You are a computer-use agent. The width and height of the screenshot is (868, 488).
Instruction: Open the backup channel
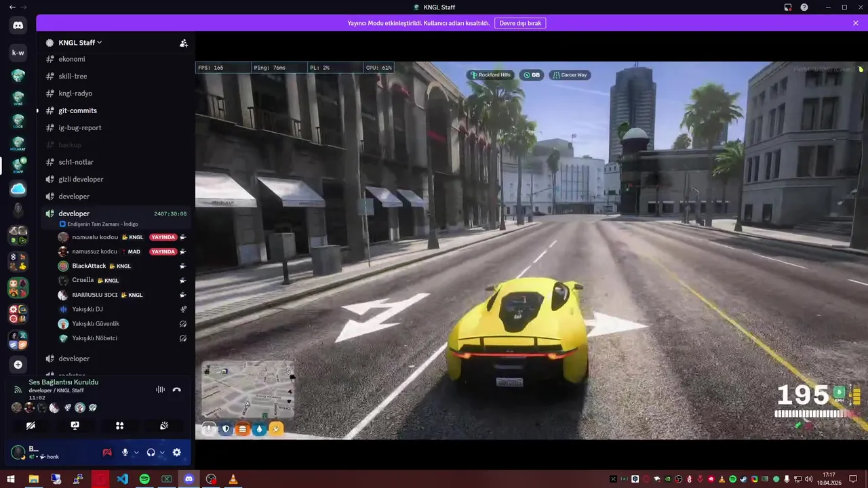(x=117, y=145)
